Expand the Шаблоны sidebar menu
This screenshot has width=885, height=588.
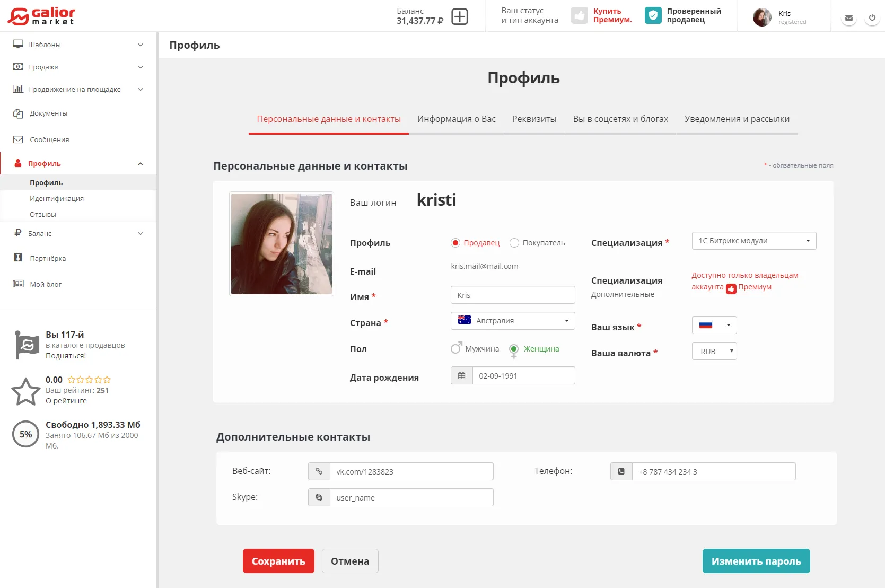[78, 45]
